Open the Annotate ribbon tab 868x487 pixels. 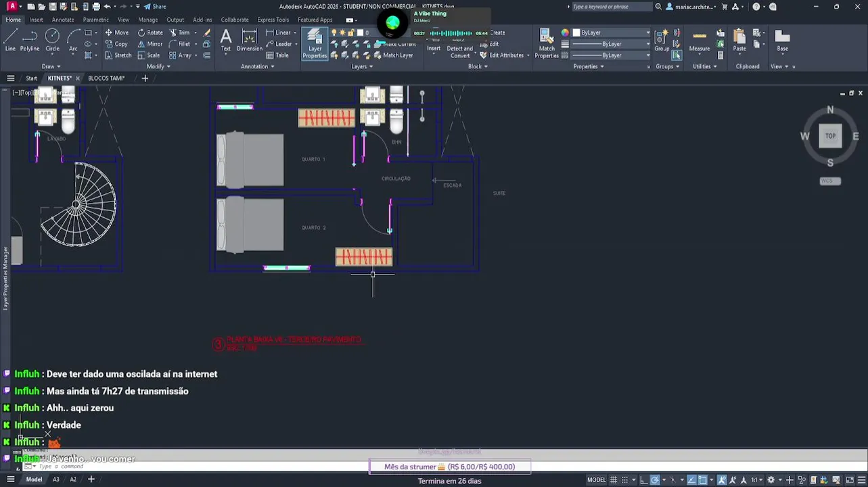coord(63,20)
